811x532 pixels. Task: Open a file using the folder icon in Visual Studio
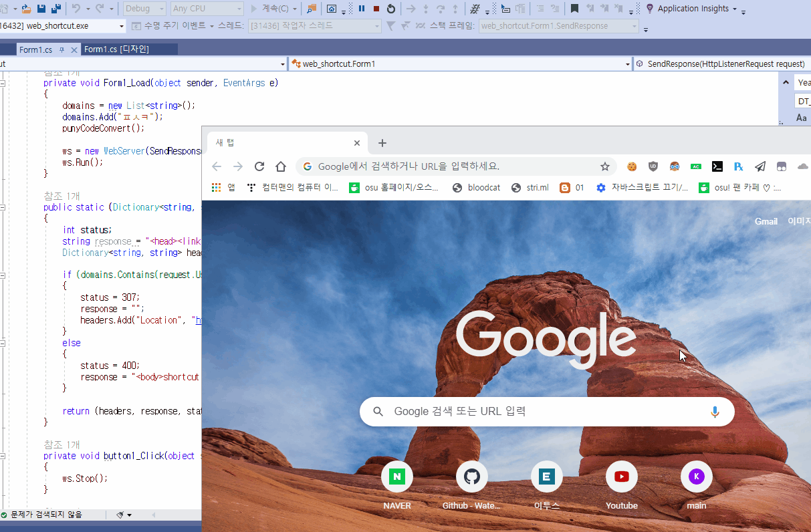26,9
